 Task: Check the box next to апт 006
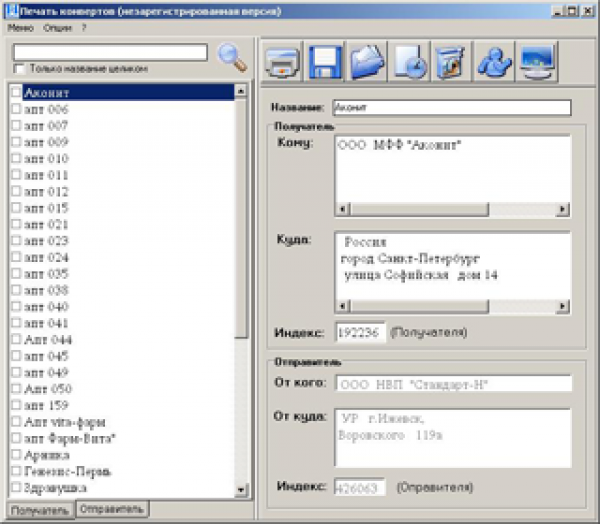(x=16, y=109)
